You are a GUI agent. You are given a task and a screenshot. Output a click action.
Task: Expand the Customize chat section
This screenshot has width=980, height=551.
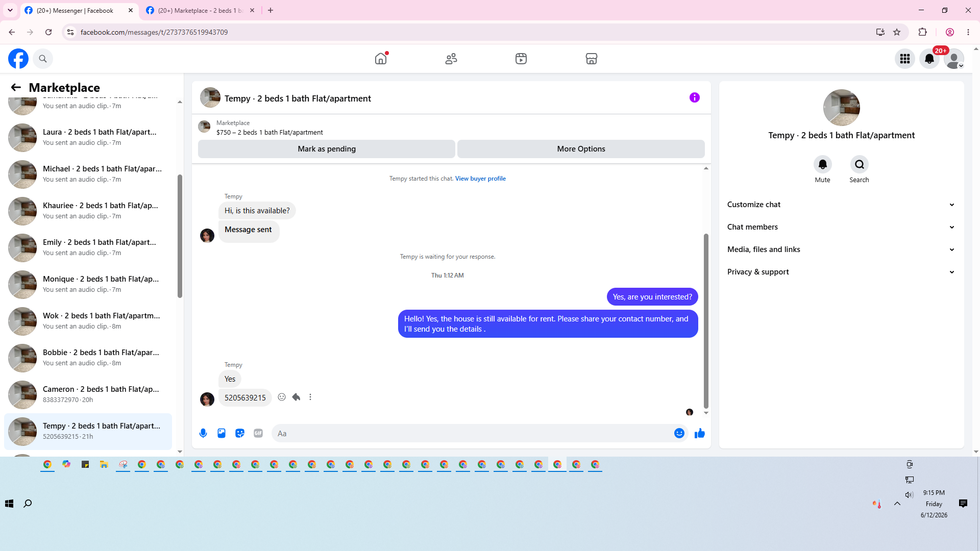841,205
